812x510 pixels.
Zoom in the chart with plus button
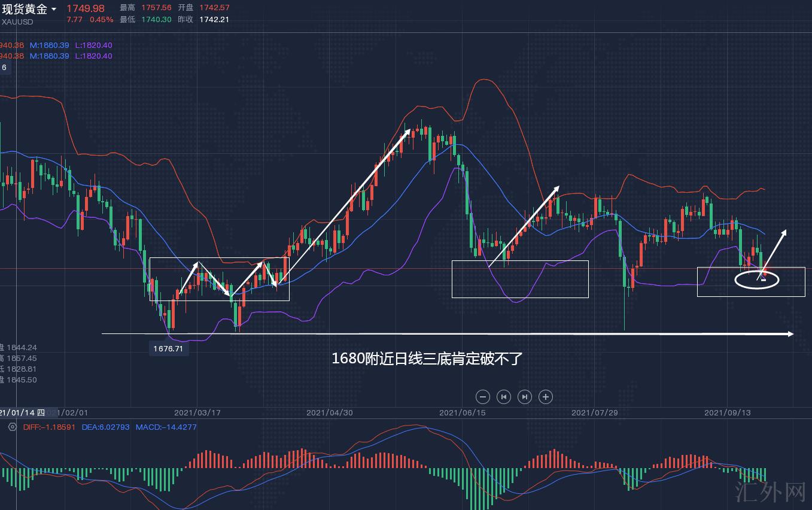pyautogui.click(x=546, y=397)
